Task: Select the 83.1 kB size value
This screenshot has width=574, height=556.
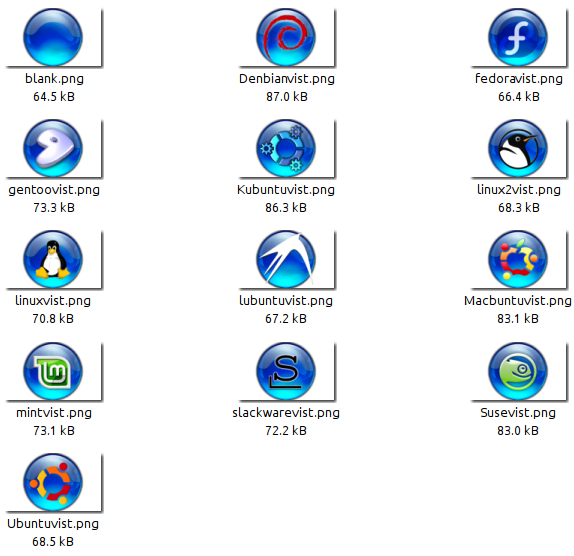Action: tap(518, 318)
